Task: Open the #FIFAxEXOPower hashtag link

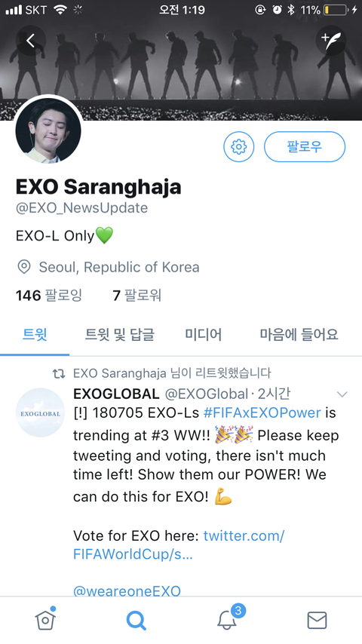Action: [262, 412]
